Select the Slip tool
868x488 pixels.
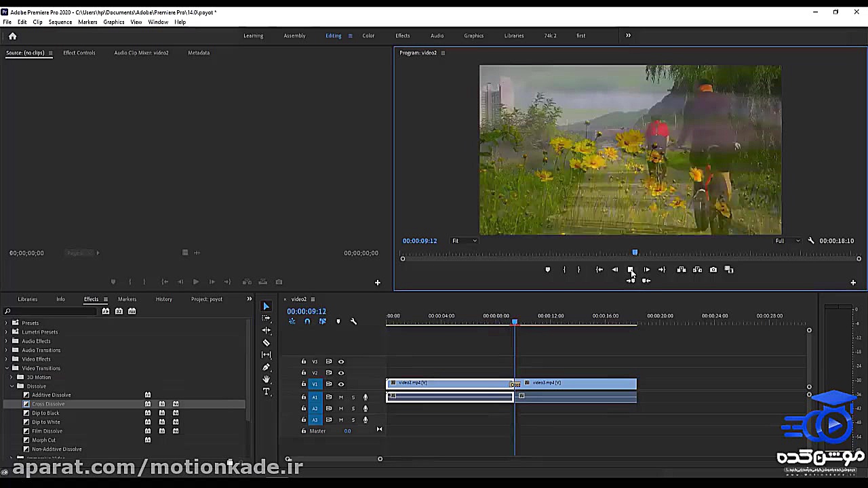tap(266, 354)
